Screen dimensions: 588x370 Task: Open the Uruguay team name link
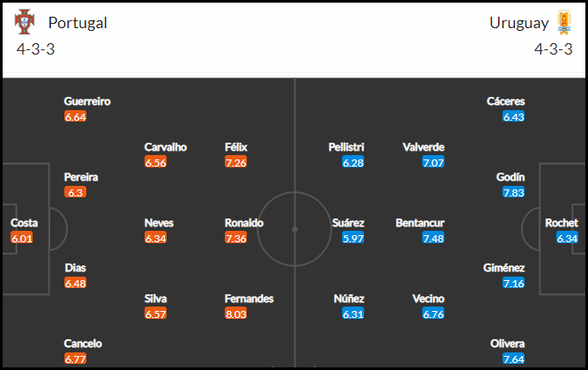click(x=518, y=23)
